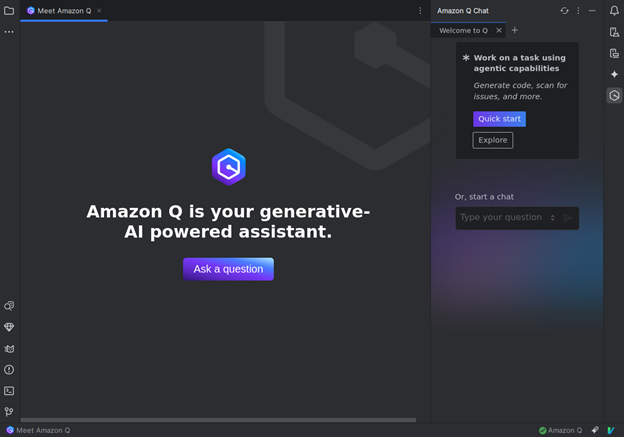
Task: Open the Project folder tool window
Action: pyautogui.click(x=9, y=11)
